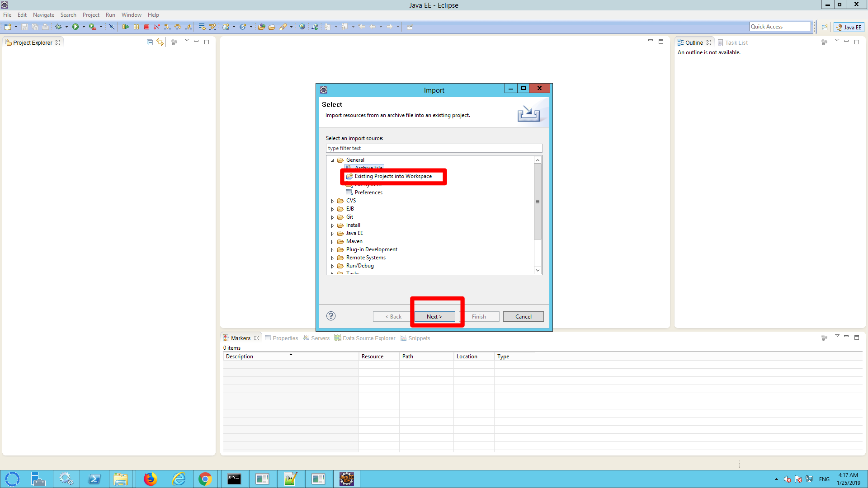Click the Drop to Frame icon
Screen dimensions: 868x488
[202, 27]
